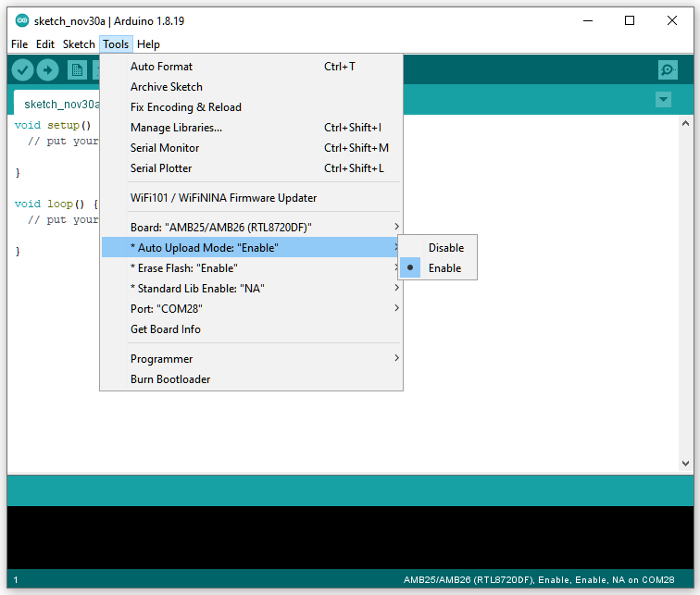Open Manage Libraries...

point(252,128)
